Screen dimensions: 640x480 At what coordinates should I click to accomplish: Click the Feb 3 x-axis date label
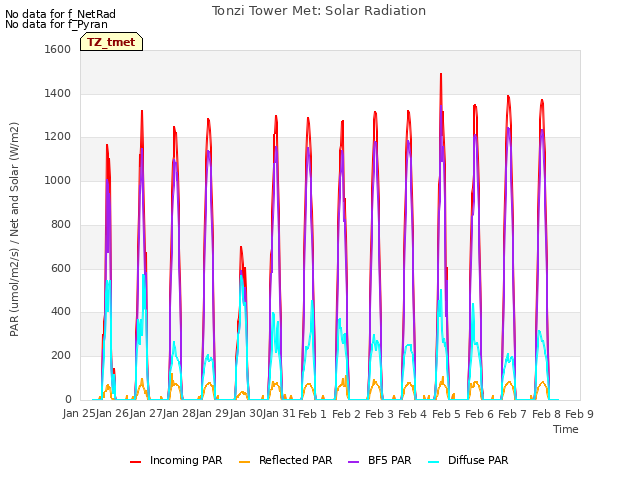coord(379,414)
